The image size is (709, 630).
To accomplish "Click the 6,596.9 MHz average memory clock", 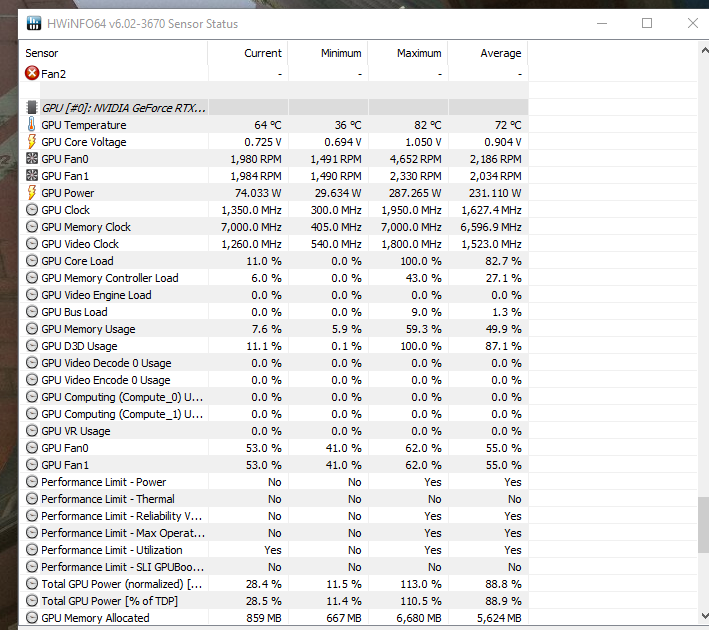I will [491, 227].
